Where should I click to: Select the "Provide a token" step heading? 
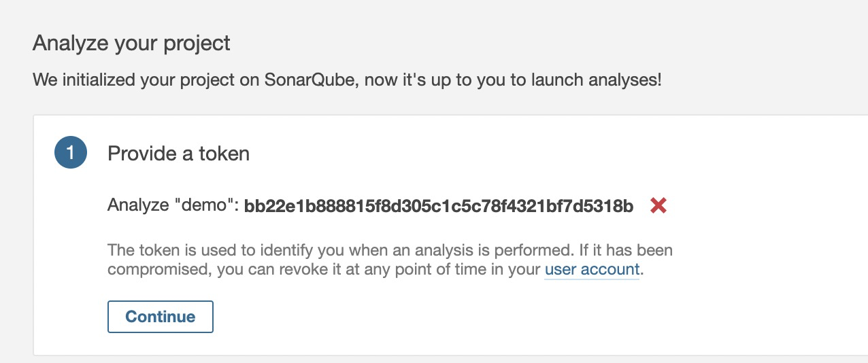(x=178, y=154)
